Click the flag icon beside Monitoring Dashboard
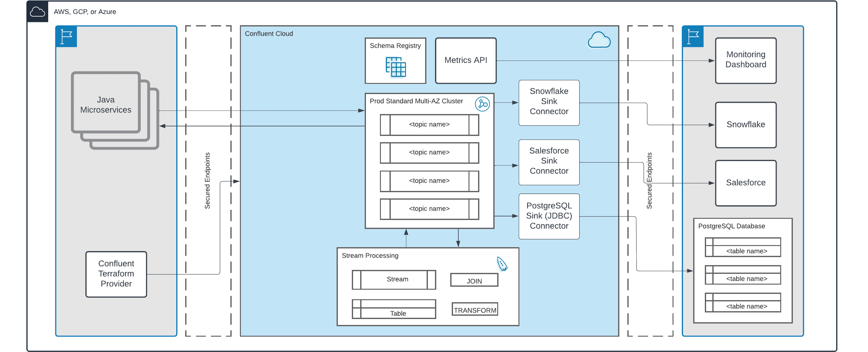The width and height of the screenshot is (868, 352). tap(693, 36)
